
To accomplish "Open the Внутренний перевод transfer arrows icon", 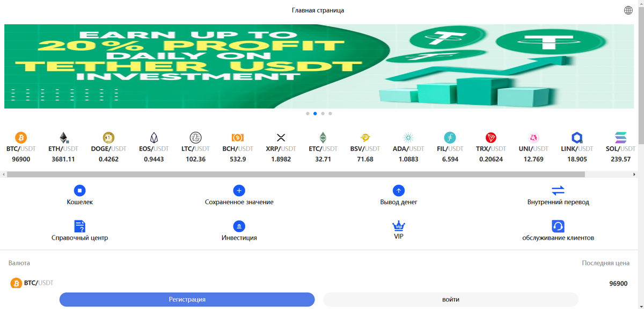I will pos(558,190).
